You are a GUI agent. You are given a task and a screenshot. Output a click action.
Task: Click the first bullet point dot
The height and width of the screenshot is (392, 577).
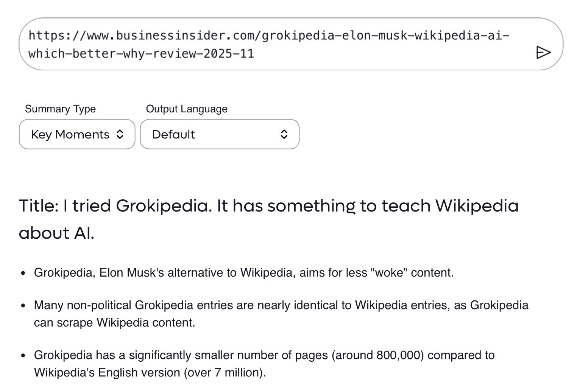coord(23,273)
